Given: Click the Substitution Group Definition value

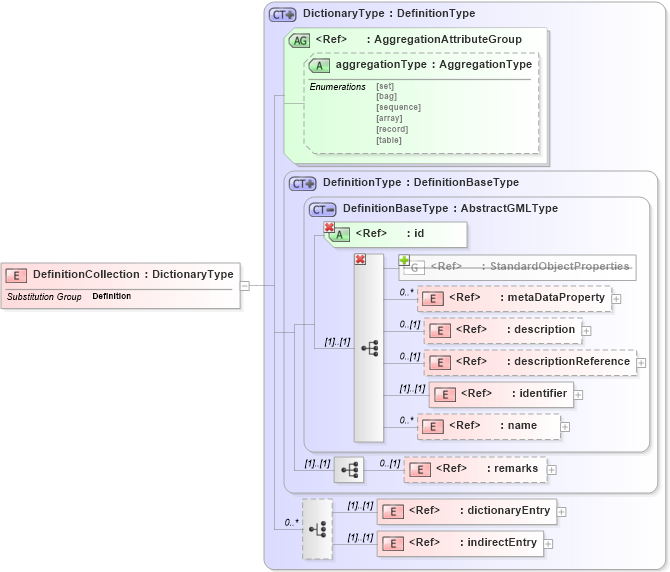Looking at the screenshot, I should (112, 296).
